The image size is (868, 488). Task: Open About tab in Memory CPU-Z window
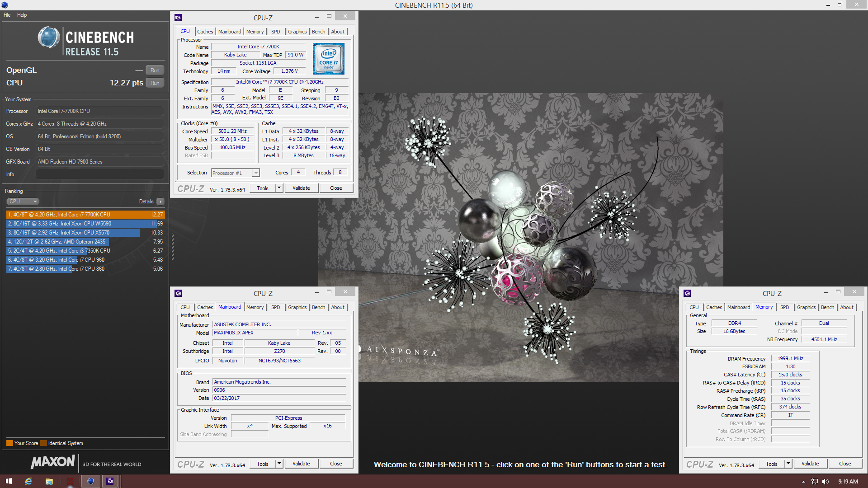point(846,307)
